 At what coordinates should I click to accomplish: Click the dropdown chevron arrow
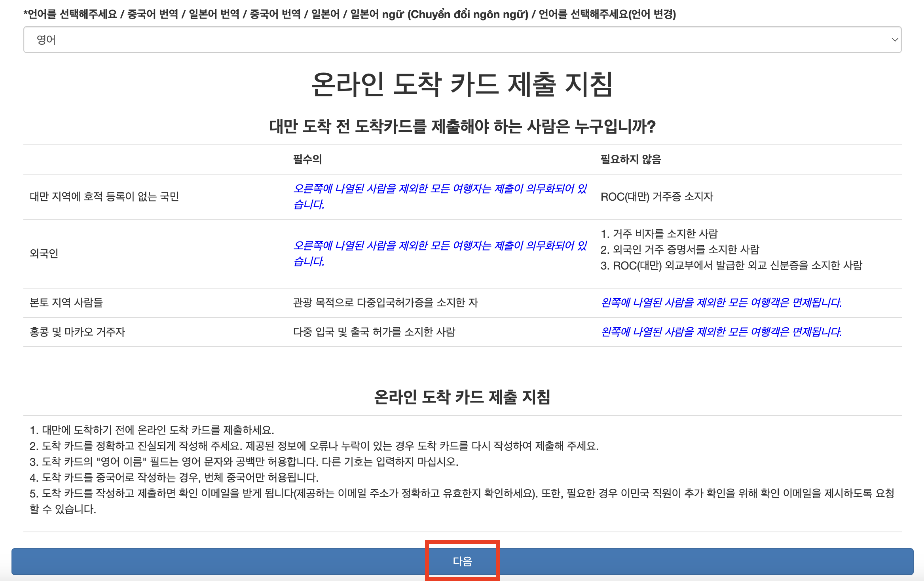(894, 40)
